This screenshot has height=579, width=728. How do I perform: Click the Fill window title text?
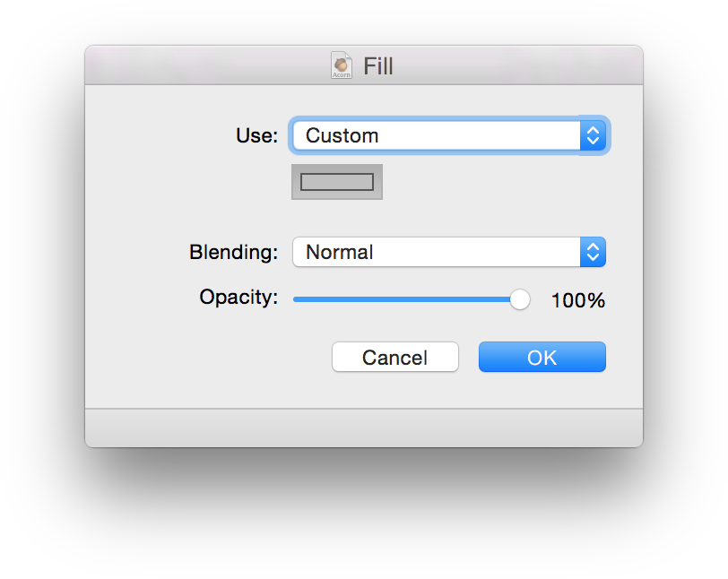click(x=378, y=66)
